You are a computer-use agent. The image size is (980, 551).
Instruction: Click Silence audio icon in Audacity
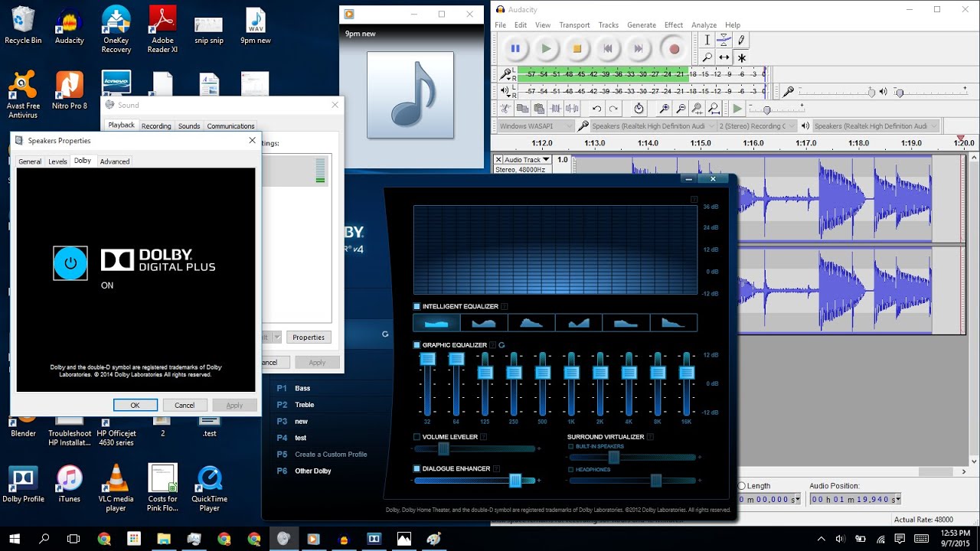[x=573, y=109]
